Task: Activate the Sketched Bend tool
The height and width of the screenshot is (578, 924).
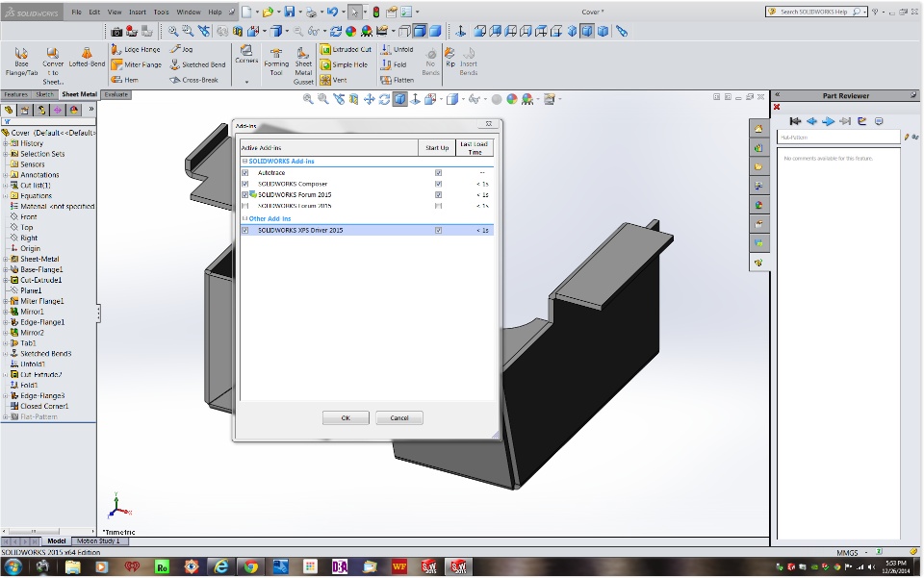Action: point(197,64)
